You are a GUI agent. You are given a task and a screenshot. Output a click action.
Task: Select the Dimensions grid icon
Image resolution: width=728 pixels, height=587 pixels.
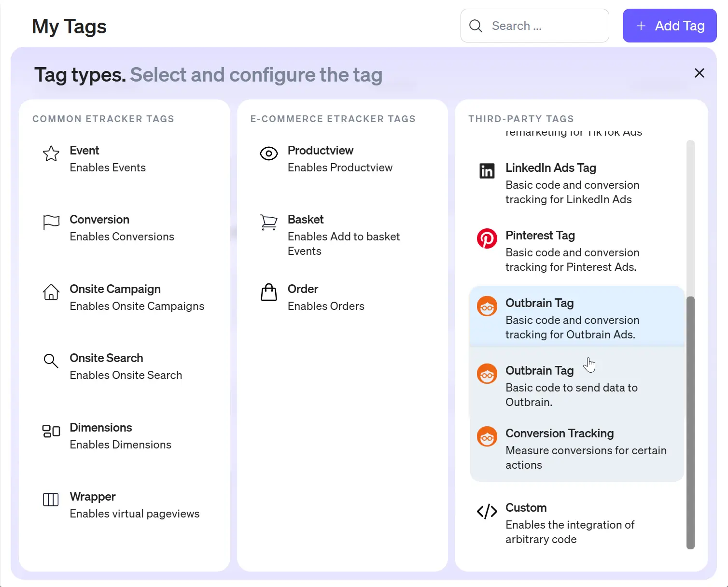coord(50,431)
